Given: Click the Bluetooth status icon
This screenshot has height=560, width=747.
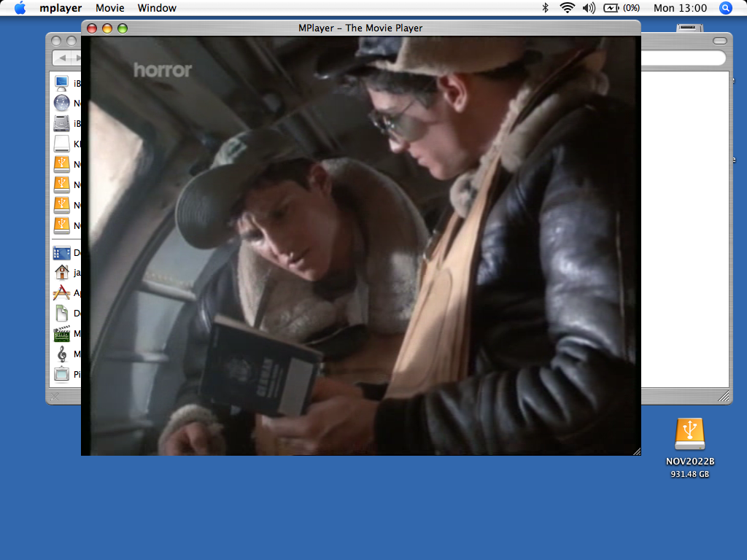Looking at the screenshot, I should pyautogui.click(x=546, y=8).
